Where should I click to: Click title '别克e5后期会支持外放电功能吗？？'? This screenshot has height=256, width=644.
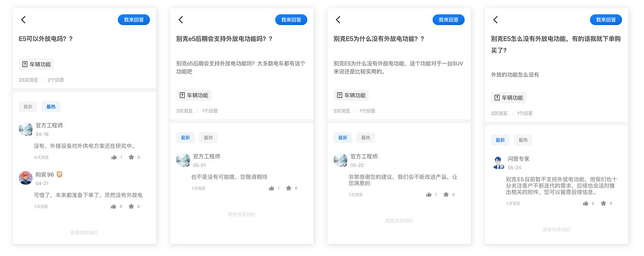(224, 39)
